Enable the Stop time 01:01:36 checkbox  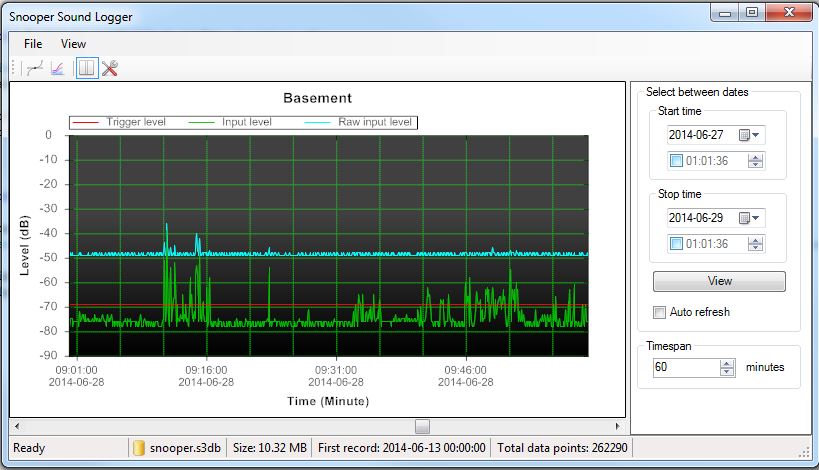tap(676, 244)
